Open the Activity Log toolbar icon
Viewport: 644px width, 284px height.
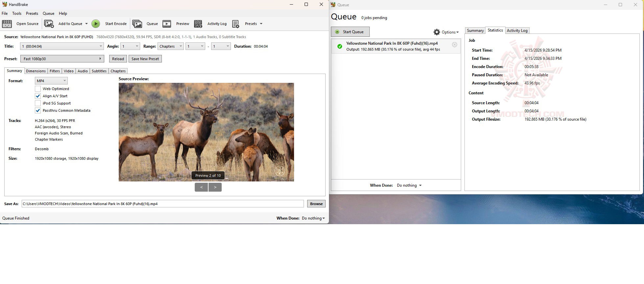(x=198, y=24)
